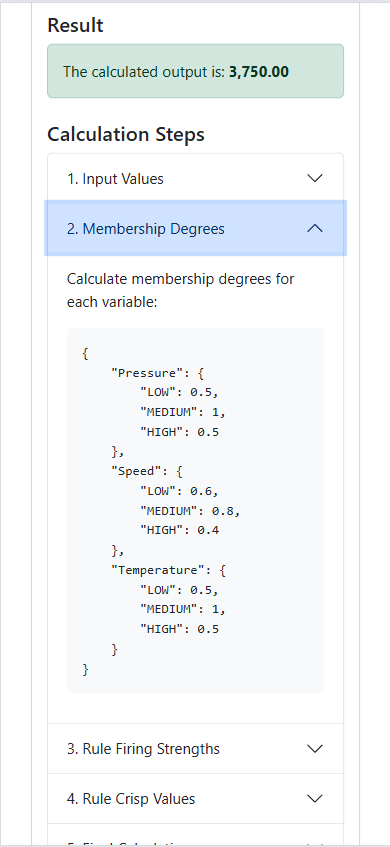Expand '3. Rule Firing Strengths' section

pos(196,749)
